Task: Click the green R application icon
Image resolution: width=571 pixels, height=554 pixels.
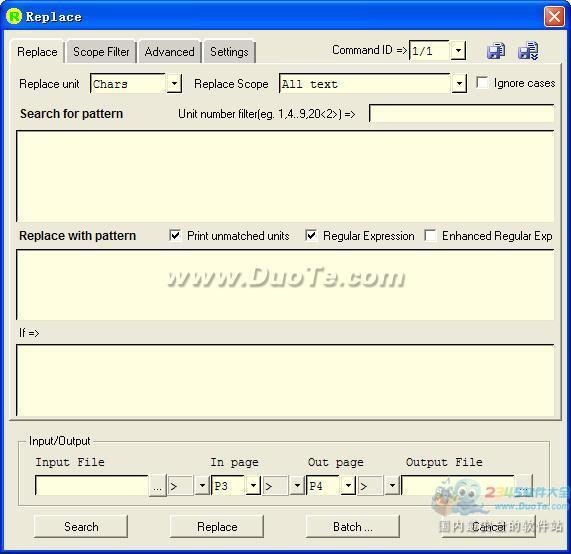Action: pos(14,17)
